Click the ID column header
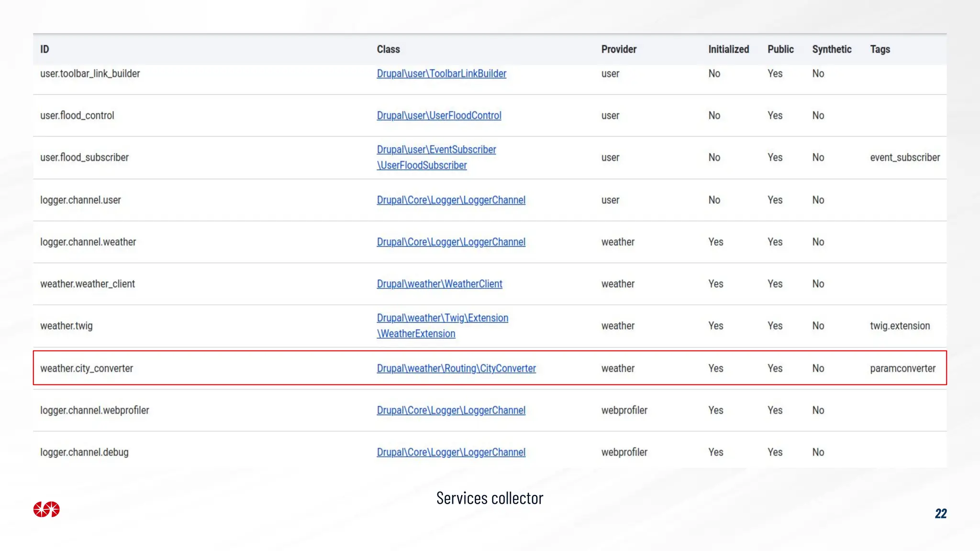This screenshot has width=980, height=551. 45,49
